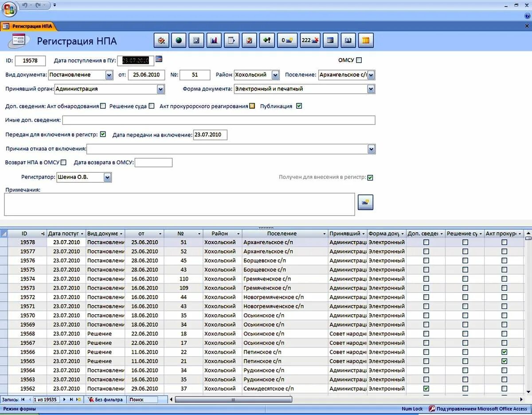Uncheck Доп. сведен checkbox in row 19562

(x=426, y=388)
